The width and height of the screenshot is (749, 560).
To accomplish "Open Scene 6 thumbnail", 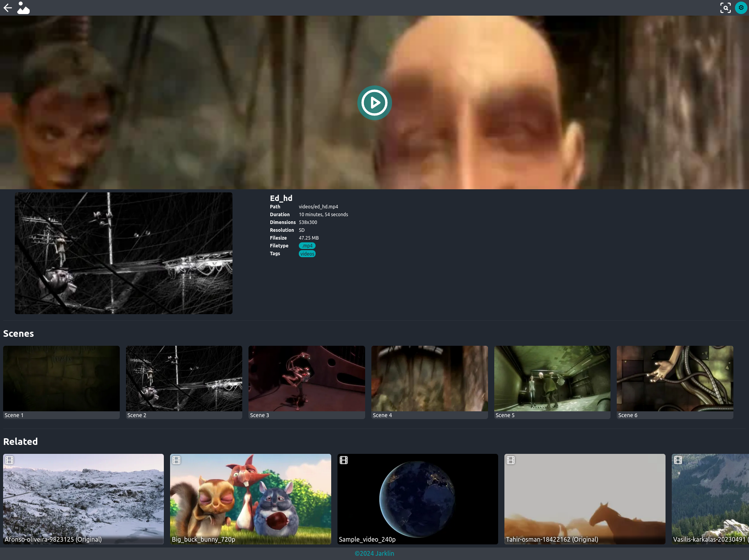I will pyautogui.click(x=674, y=378).
